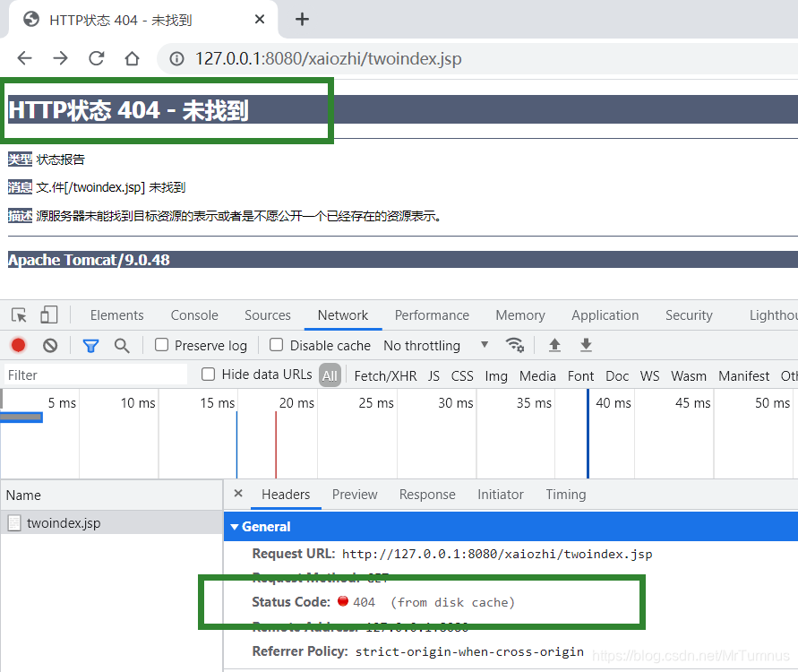
Task: View site information icon in address bar
Action: [176, 59]
